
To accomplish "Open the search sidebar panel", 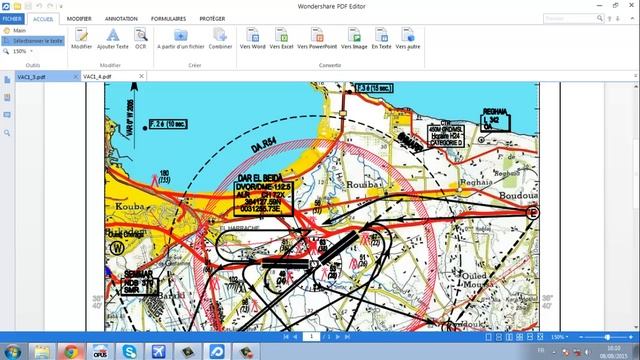I will coord(7,133).
